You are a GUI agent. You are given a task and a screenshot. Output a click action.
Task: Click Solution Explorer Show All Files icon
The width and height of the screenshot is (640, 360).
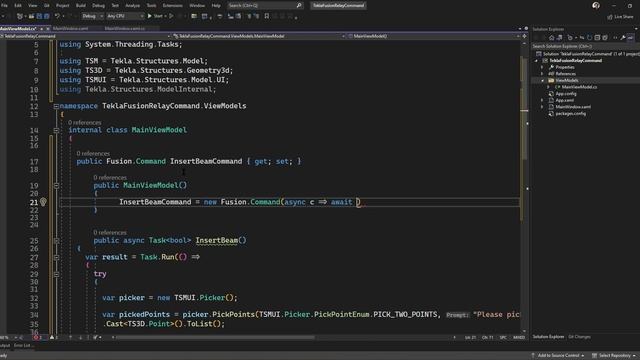click(x=605, y=38)
